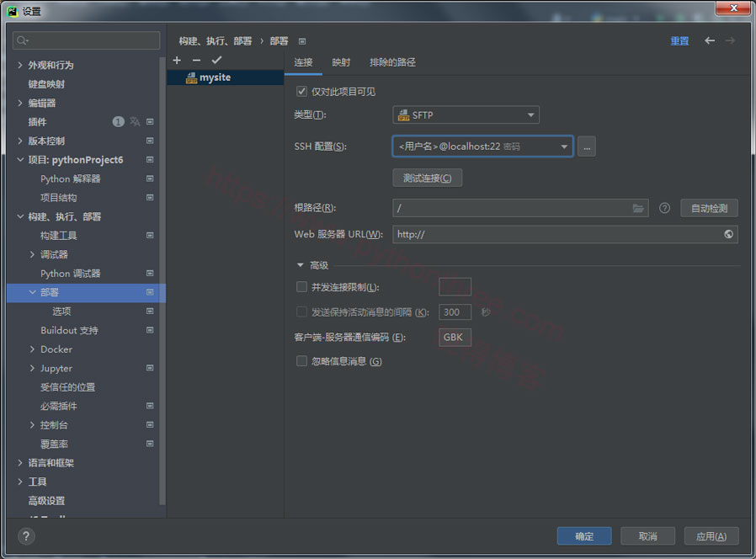Click project icon beside Buildout 支持
Viewport: 756px width, 559px height.
pyautogui.click(x=150, y=330)
